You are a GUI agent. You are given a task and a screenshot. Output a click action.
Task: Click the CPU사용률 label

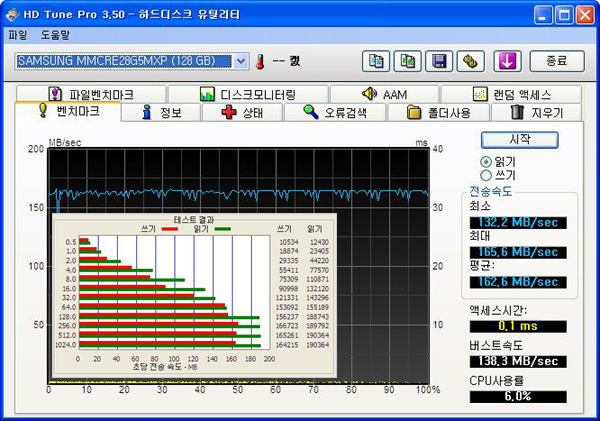pos(497,381)
